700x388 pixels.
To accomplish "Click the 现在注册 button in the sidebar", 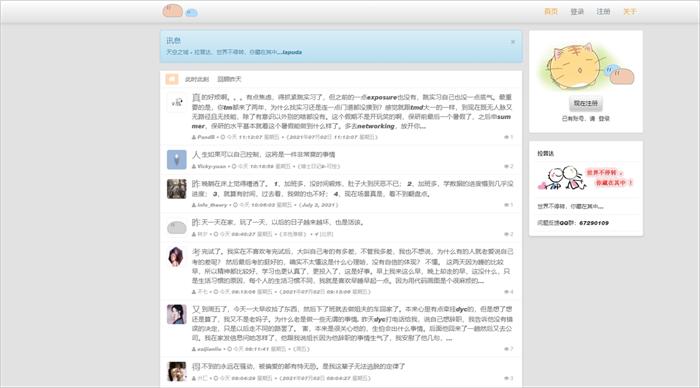I will (586, 104).
